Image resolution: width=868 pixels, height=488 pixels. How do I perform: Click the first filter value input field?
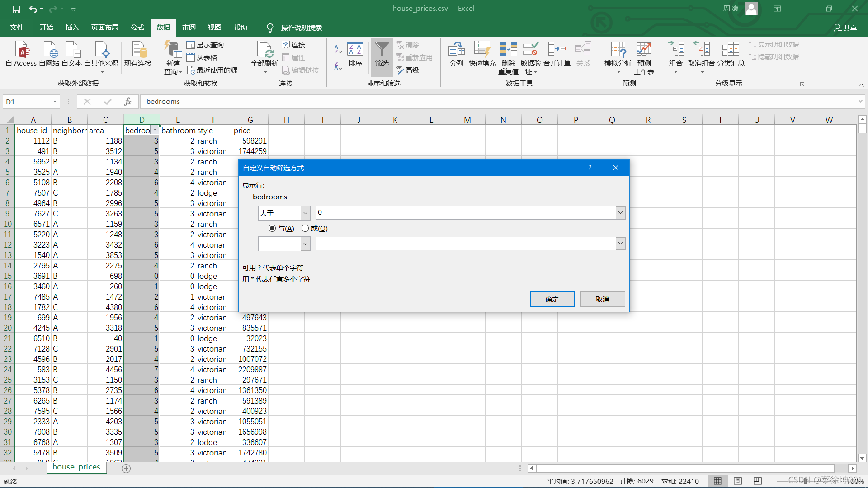[466, 213]
